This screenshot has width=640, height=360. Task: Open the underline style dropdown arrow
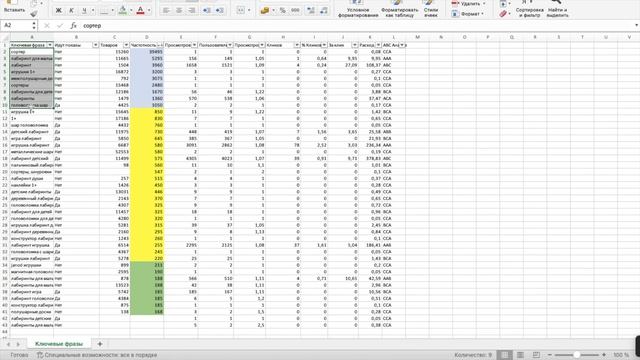[93, 10]
